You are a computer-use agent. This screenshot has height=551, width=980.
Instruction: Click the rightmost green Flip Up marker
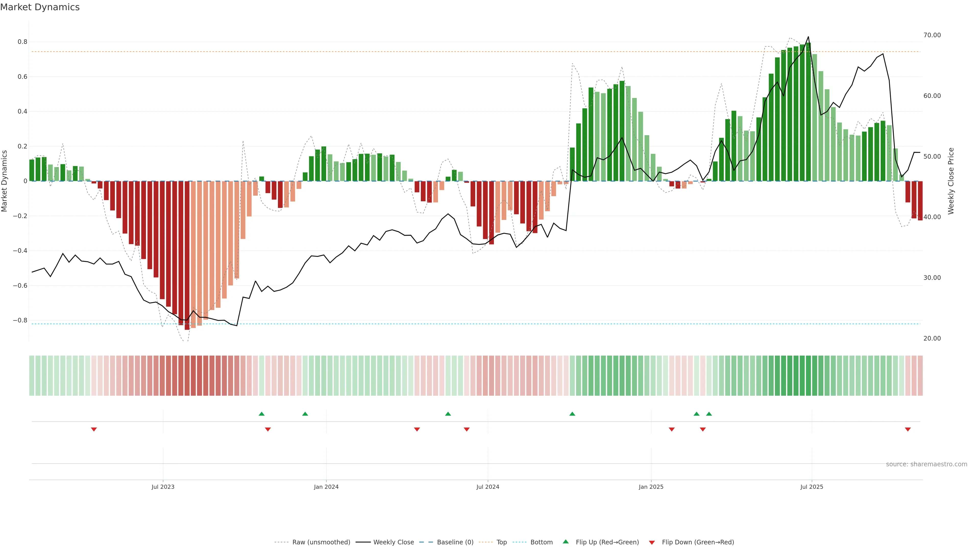(x=709, y=414)
